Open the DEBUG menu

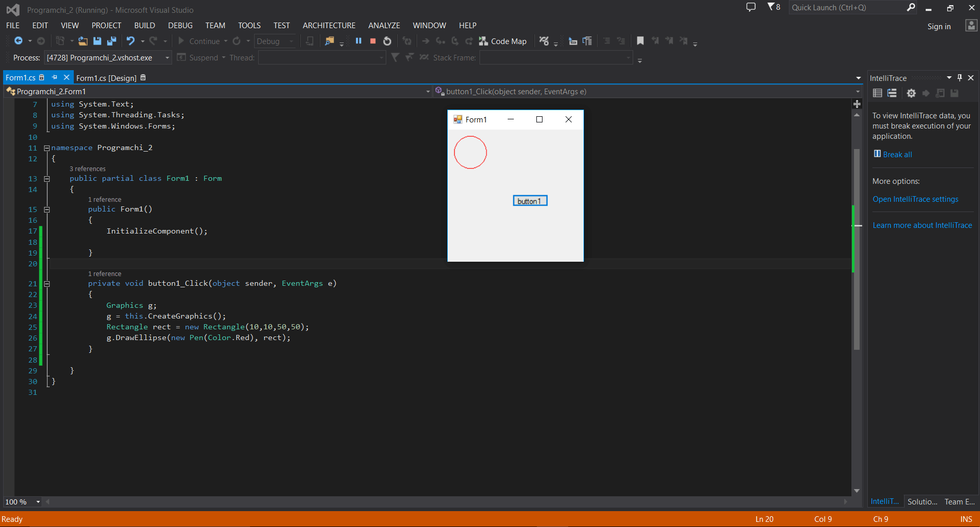(x=180, y=25)
